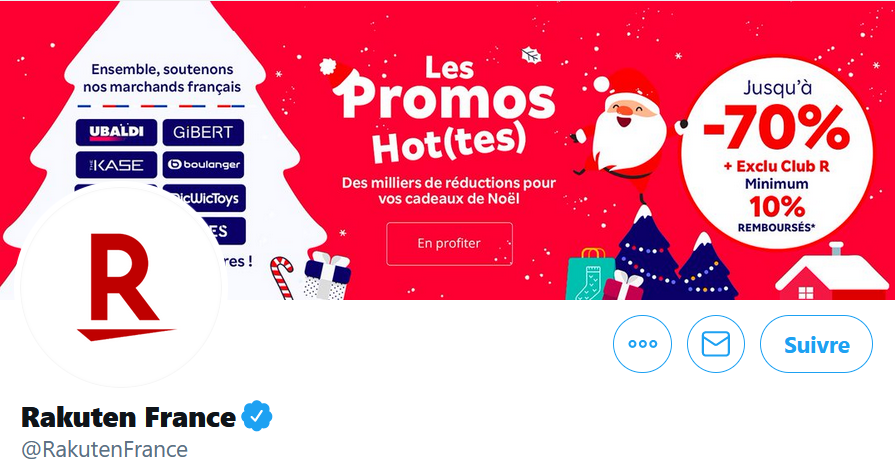895x469 pixels.
Task: Follow the account with Suivre button
Action: point(816,344)
